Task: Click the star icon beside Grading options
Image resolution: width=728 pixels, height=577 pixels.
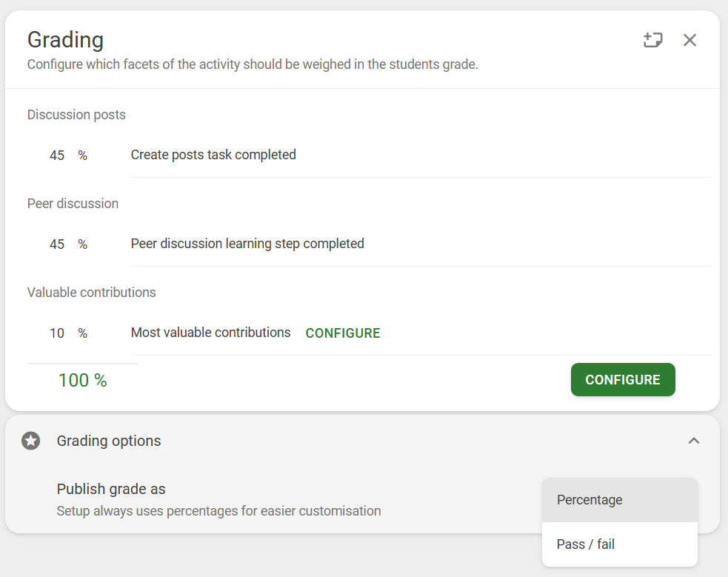Action: (x=30, y=441)
